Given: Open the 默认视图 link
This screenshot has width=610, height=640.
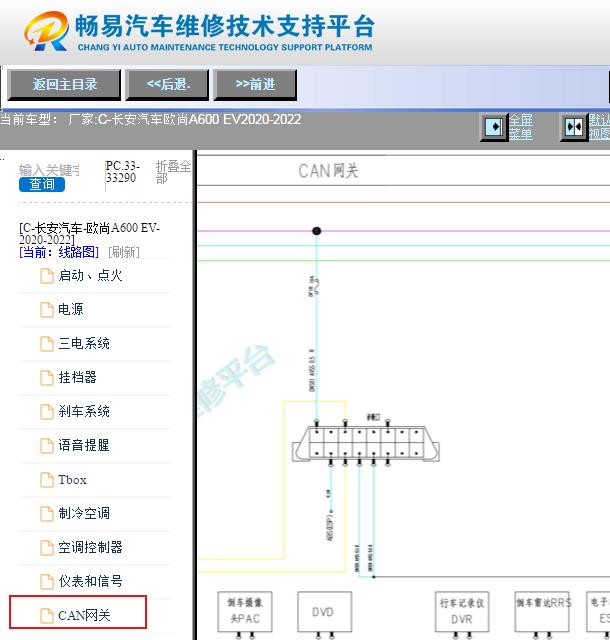Looking at the screenshot, I should point(599,127).
